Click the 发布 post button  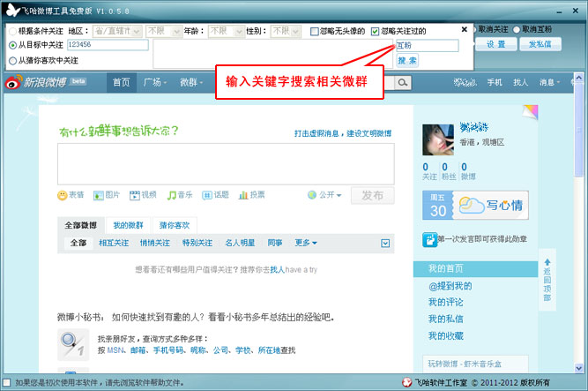[x=372, y=195]
